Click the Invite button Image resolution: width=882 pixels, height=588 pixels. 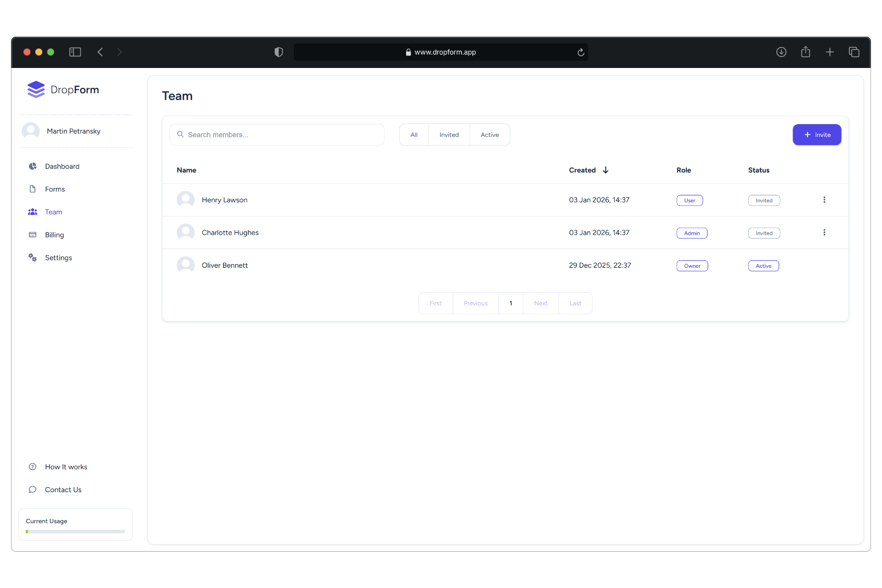point(817,134)
